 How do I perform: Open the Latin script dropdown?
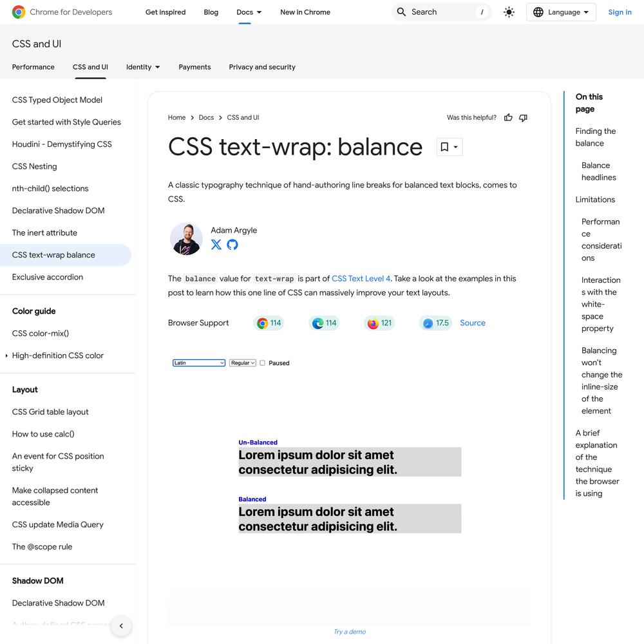(199, 363)
